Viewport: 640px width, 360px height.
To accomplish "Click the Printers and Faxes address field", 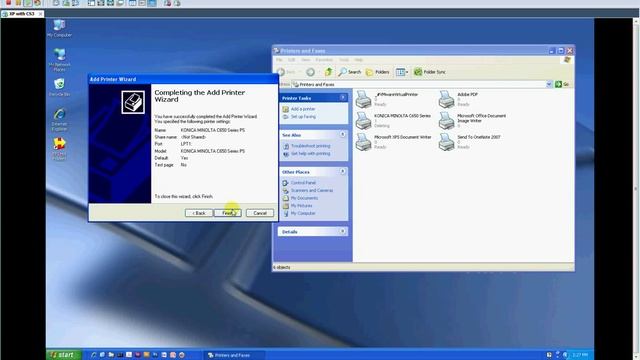I will 419,84.
